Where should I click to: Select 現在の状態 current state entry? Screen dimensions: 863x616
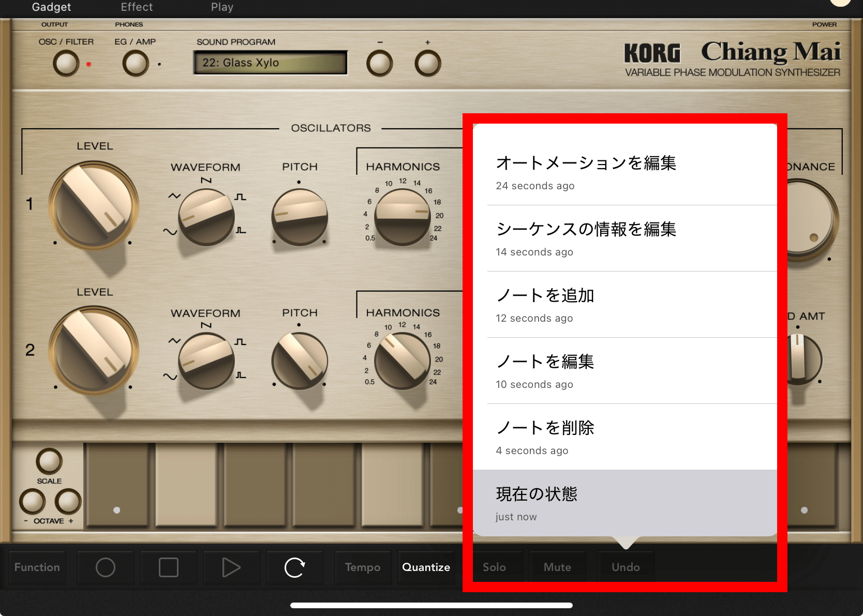click(625, 503)
